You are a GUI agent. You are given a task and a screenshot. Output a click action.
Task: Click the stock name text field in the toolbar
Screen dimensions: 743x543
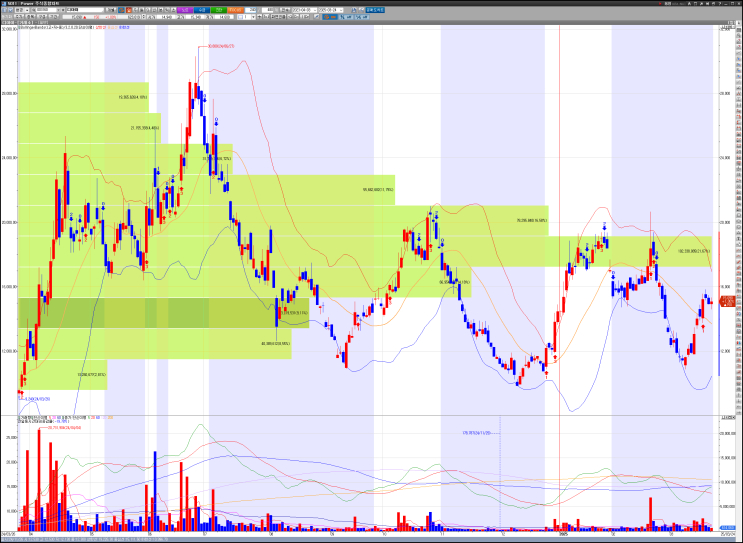[x=84, y=10]
